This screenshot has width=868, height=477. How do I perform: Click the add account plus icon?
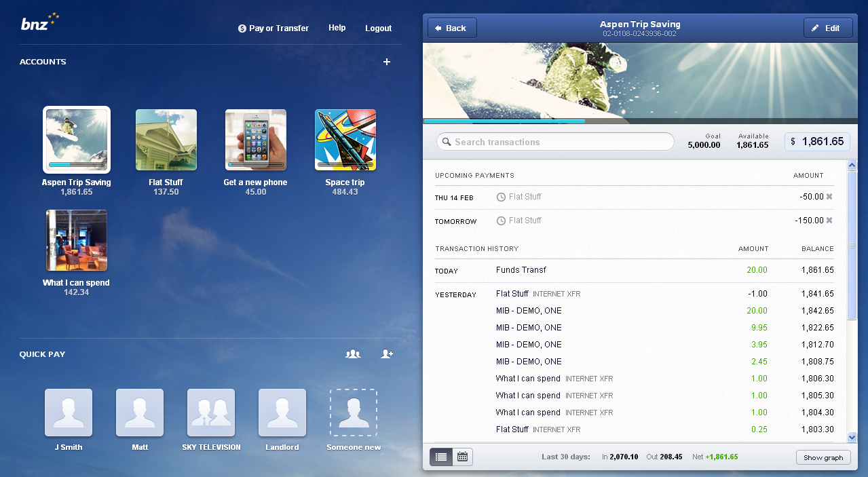pos(387,62)
